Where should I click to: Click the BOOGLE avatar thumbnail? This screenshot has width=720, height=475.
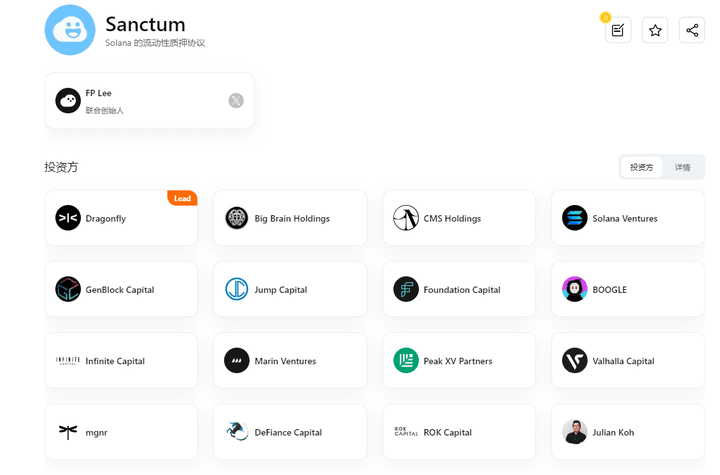574,289
